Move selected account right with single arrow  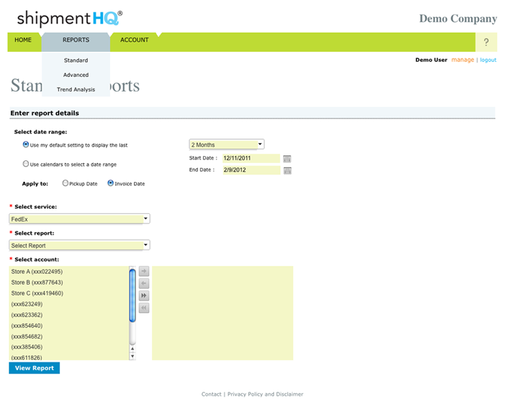(144, 271)
